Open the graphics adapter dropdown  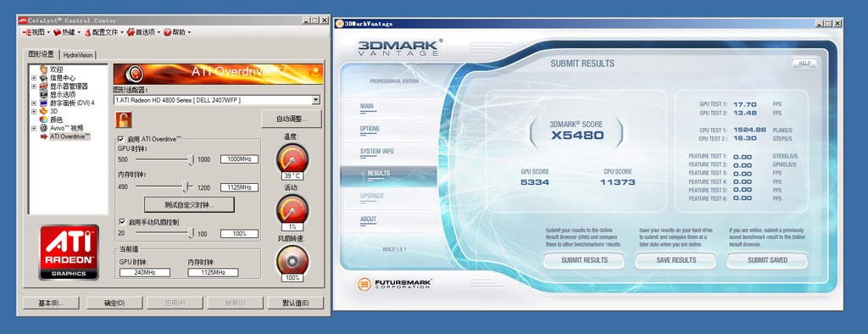point(315,100)
